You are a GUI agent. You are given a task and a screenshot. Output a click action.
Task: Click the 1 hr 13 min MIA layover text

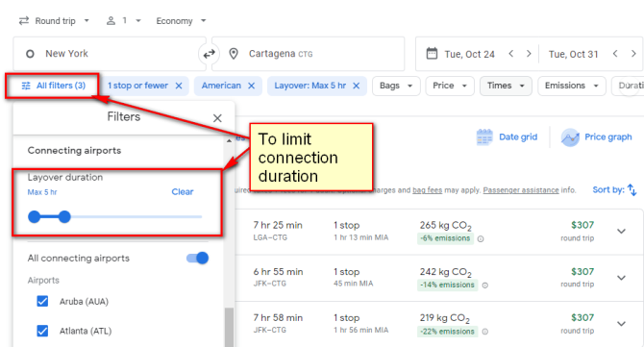click(361, 237)
